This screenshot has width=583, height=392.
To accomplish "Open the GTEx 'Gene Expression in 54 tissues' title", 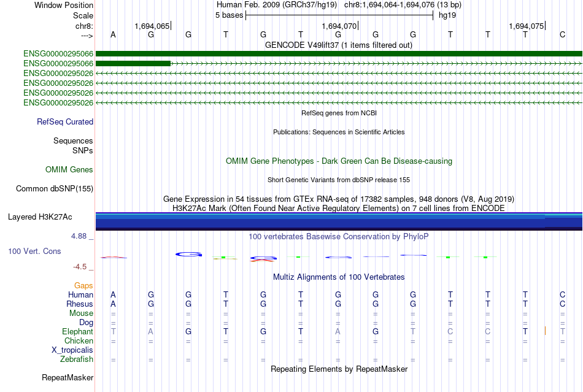I will coord(339,199).
